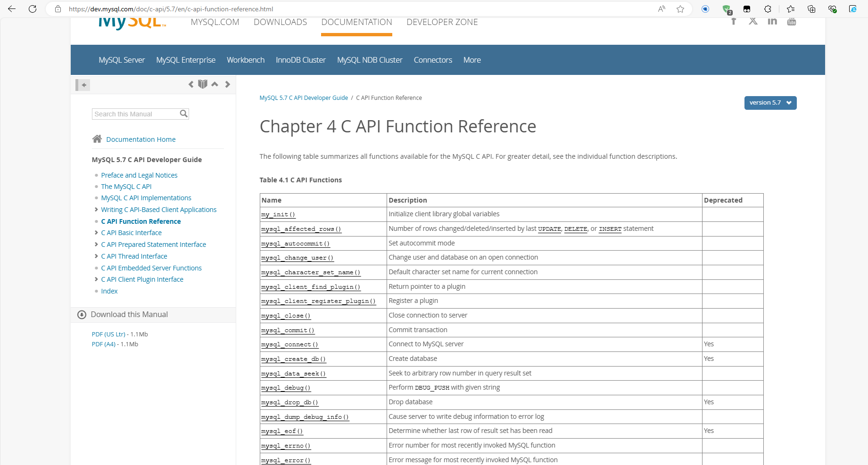The height and width of the screenshot is (465, 868).
Task: Click the X (Twitter) social icon
Action: 753,21
